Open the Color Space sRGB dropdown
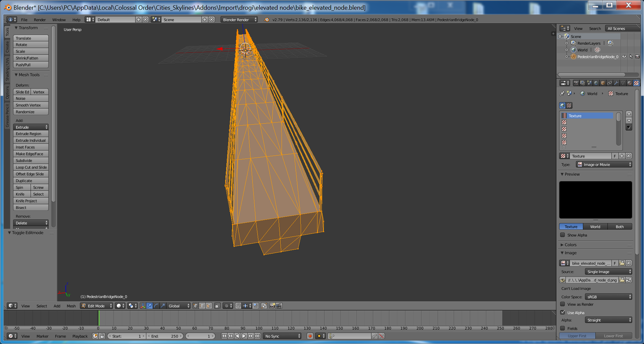Viewport: 644px width, 344px height. click(608, 297)
